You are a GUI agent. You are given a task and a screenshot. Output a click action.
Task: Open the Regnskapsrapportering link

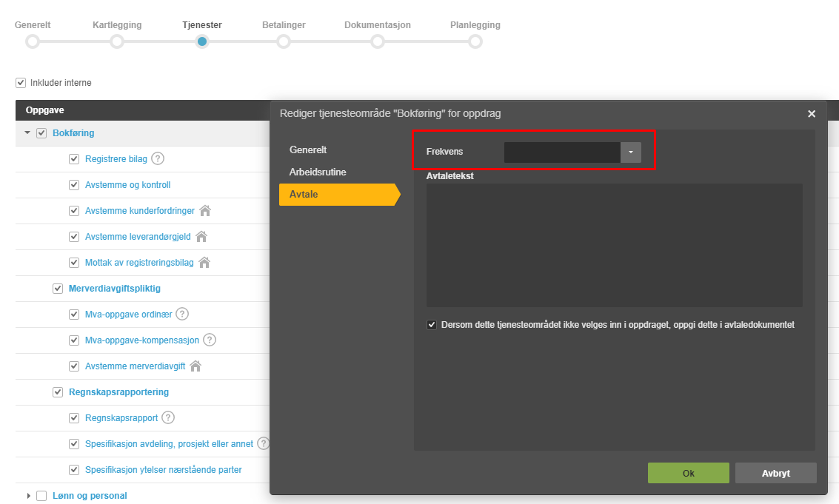[x=118, y=392]
